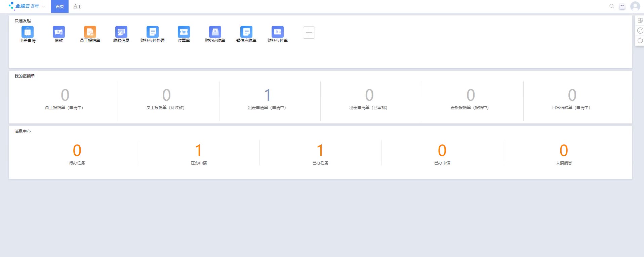The height and width of the screenshot is (257, 644).
Task: Launch the 暂估应收单 icon
Action: pos(246,32)
